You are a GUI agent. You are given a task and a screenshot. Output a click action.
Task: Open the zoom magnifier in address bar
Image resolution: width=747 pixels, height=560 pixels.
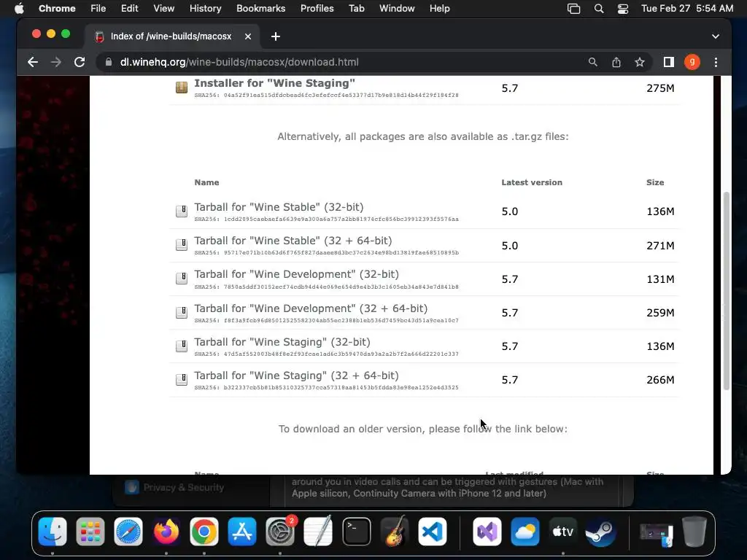pyautogui.click(x=592, y=62)
